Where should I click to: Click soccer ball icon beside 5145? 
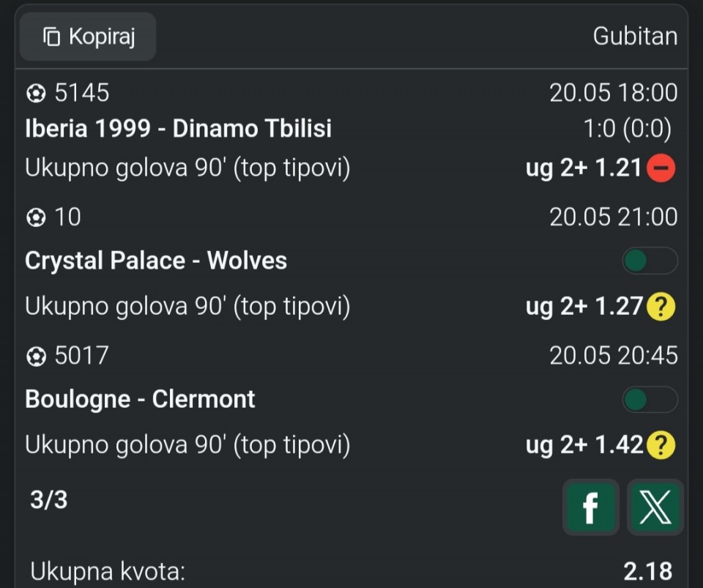pyautogui.click(x=36, y=94)
